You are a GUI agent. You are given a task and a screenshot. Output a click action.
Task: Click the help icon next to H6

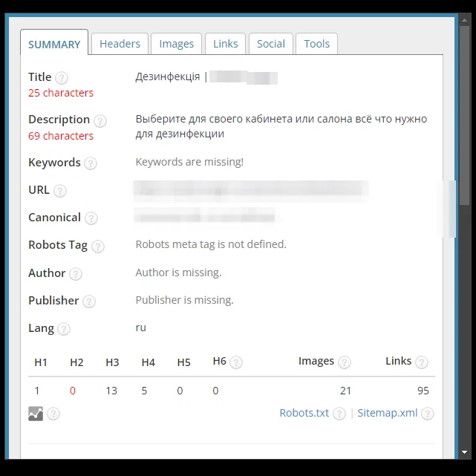pyautogui.click(x=236, y=362)
